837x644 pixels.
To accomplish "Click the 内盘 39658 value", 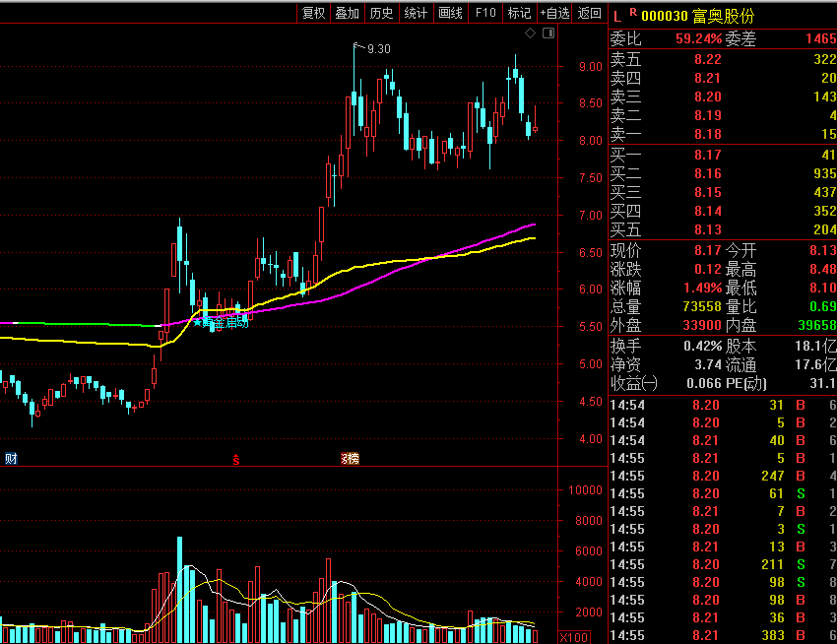I will (817, 325).
